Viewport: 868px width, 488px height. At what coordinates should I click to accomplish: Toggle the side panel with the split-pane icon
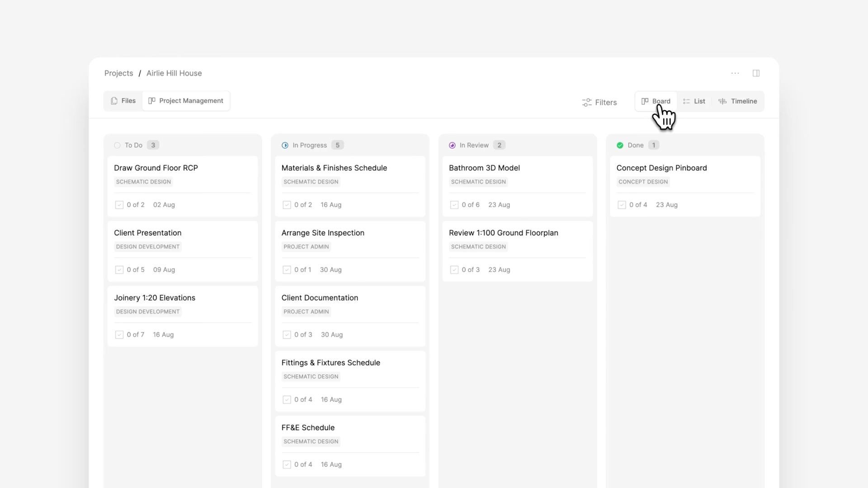pyautogui.click(x=756, y=73)
